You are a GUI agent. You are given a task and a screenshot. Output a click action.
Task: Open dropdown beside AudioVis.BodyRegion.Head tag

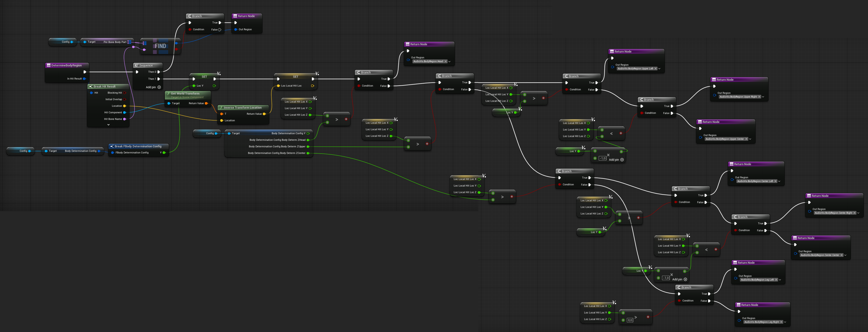[x=449, y=61]
